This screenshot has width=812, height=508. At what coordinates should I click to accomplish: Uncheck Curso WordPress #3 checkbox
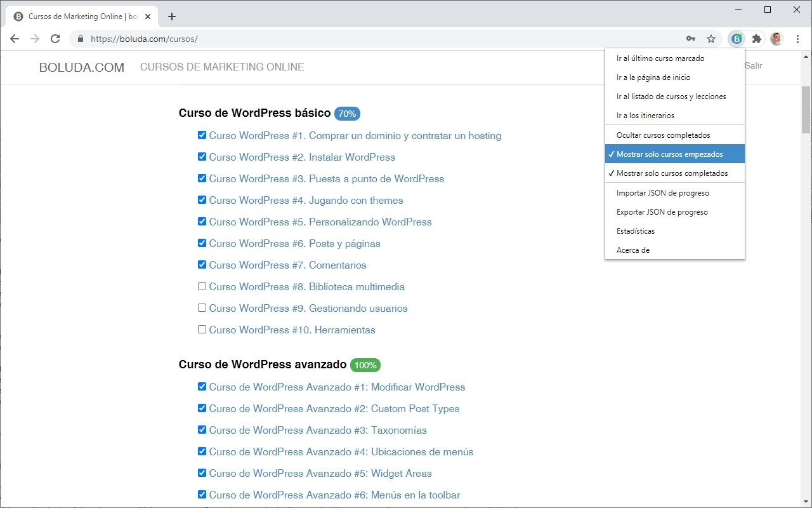(202, 178)
